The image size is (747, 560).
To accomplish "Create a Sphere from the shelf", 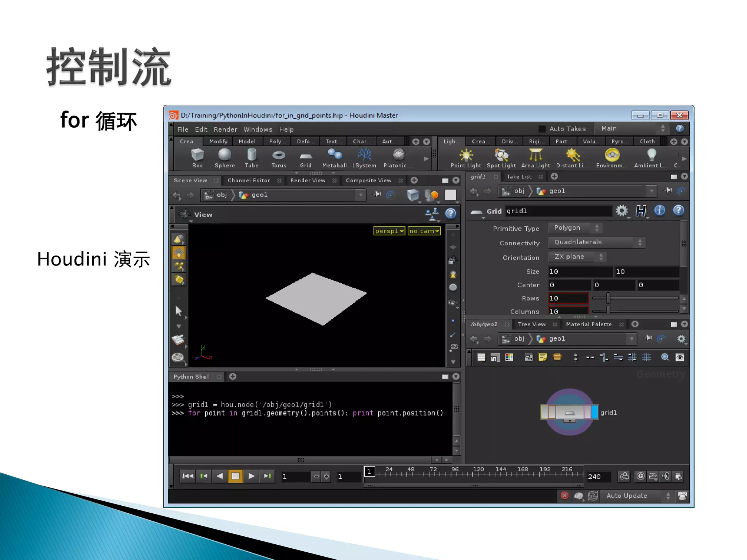I will click(224, 158).
